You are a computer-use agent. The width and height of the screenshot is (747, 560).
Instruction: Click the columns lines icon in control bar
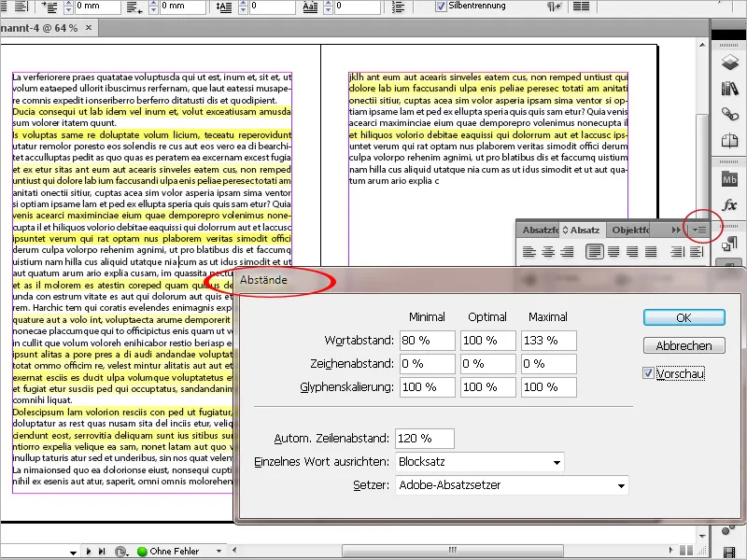[581, 7]
